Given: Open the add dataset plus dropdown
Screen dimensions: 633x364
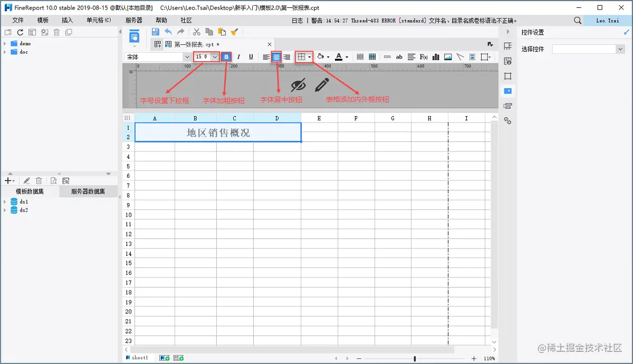Looking at the screenshot, I should pyautogui.click(x=9, y=180).
